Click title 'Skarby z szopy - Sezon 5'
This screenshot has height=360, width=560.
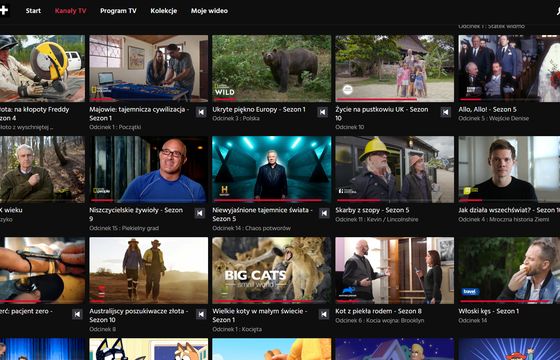point(372,210)
